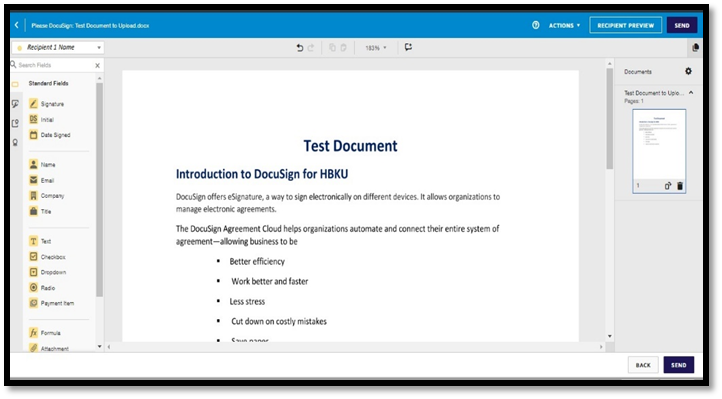The width and height of the screenshot is (722, 399).
Task: Select the Checkbox field
Action: point(47,257)
